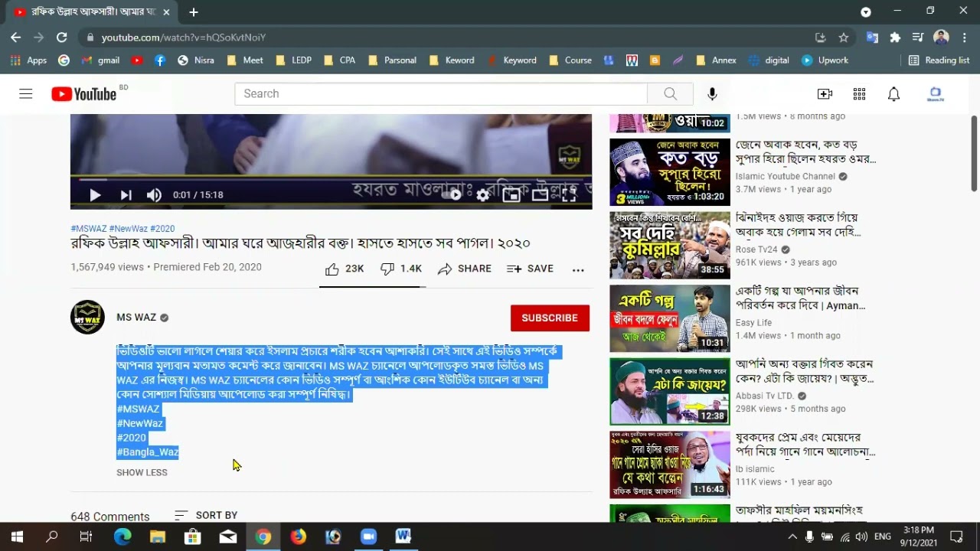
Task: Skip to next video in player
Action: 126,195
